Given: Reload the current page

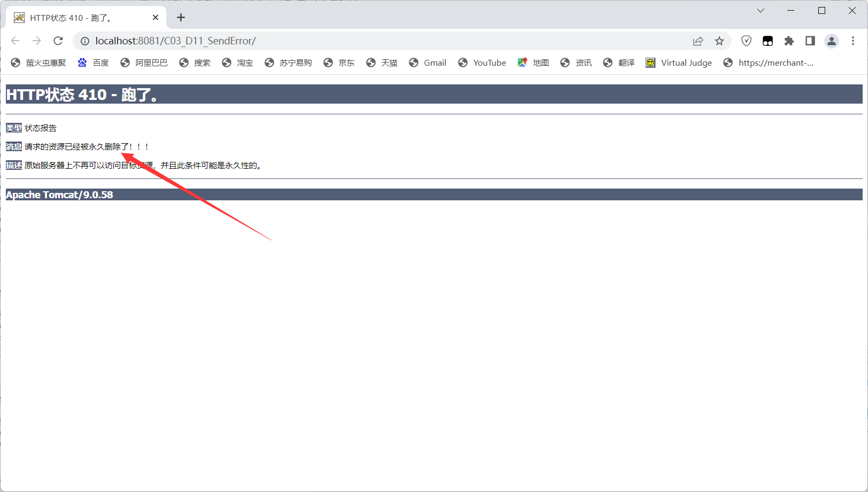Looking at the screenshot, I should 58,41.
